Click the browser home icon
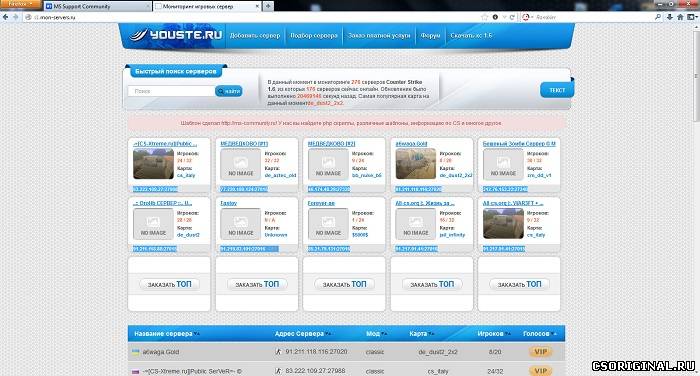Screen dimensions: 700x376 click(680, 17)
